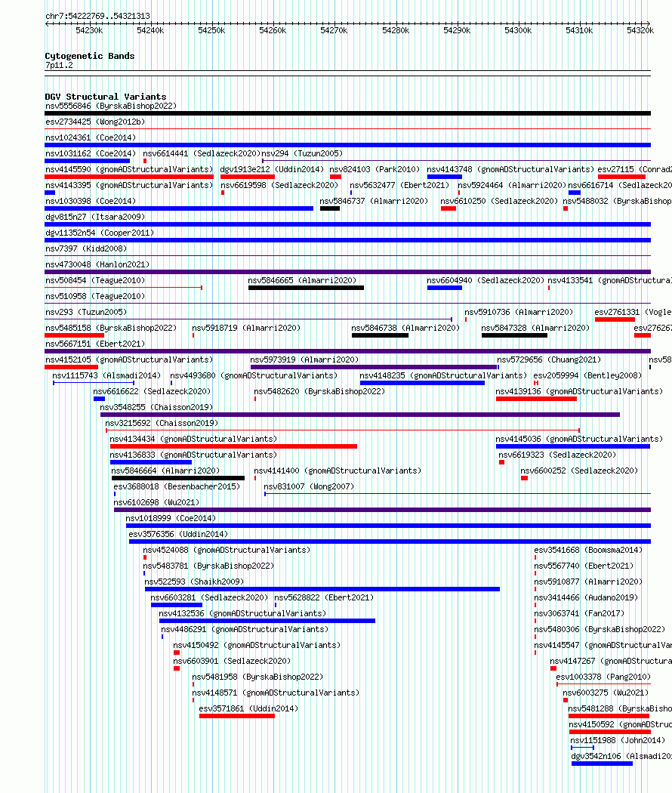The image size is (672, 793).
Task: Click nsv6616622 (Sedlazeck2020) label
Action: pyautogui.click(x=152, y=391)
